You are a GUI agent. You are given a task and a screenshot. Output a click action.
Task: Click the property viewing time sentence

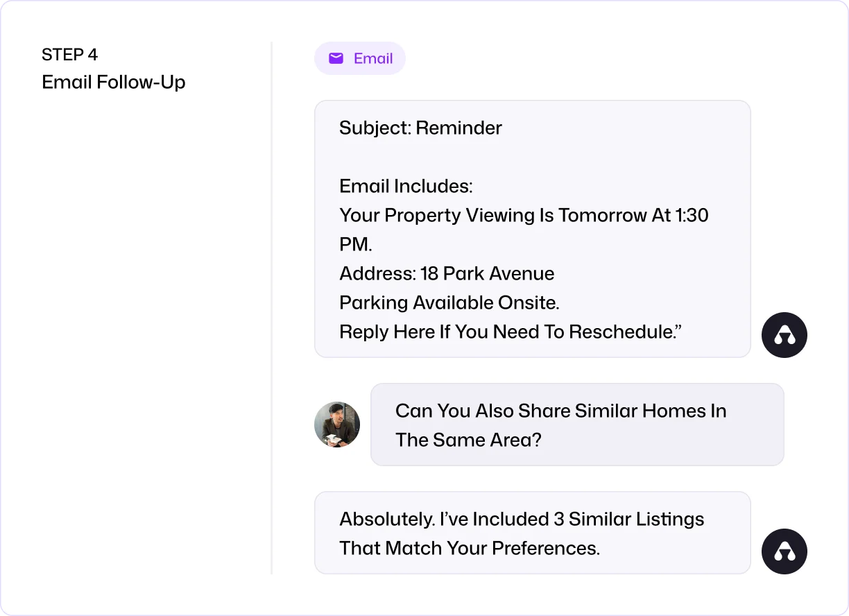coord(524,215)
